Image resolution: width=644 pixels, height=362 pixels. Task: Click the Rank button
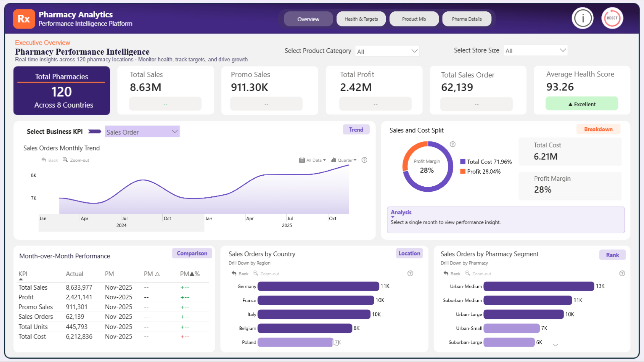[612, 255]
